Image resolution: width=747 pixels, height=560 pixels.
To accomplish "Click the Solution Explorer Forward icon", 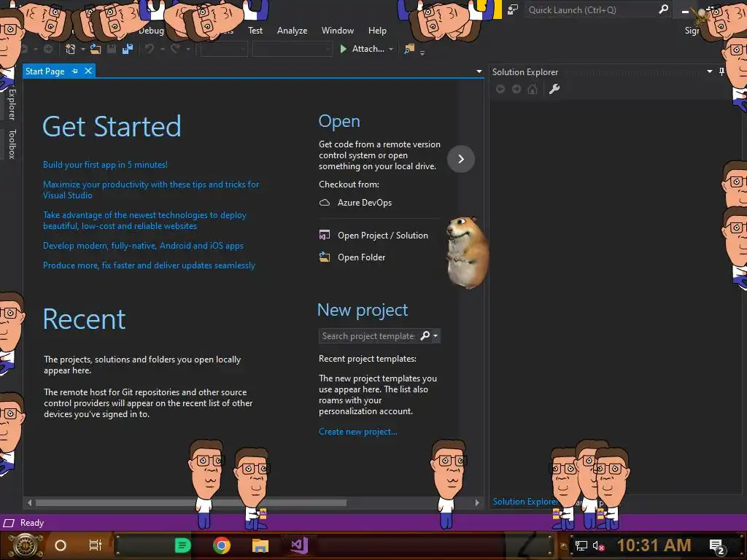I will click(516, 89).
